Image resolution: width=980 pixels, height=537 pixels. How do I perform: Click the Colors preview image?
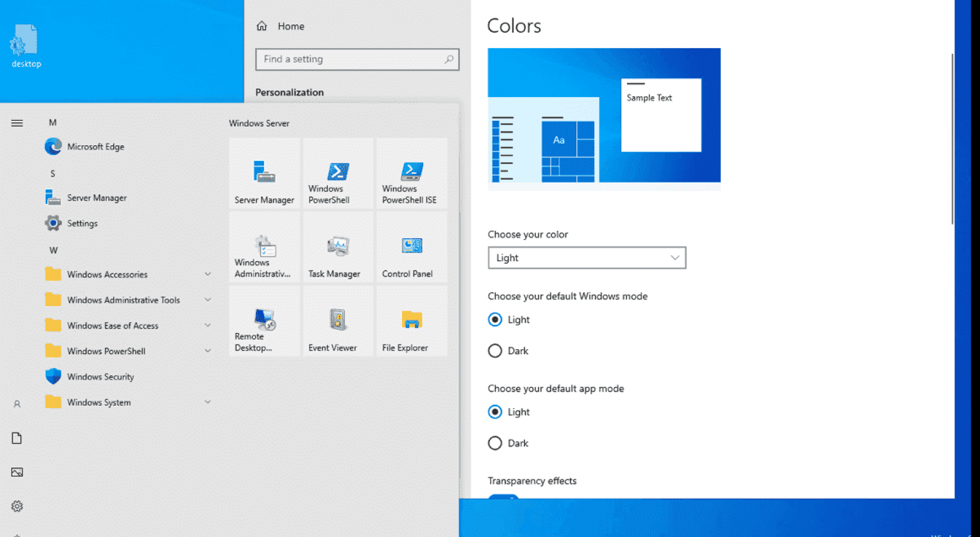point(604,120)
